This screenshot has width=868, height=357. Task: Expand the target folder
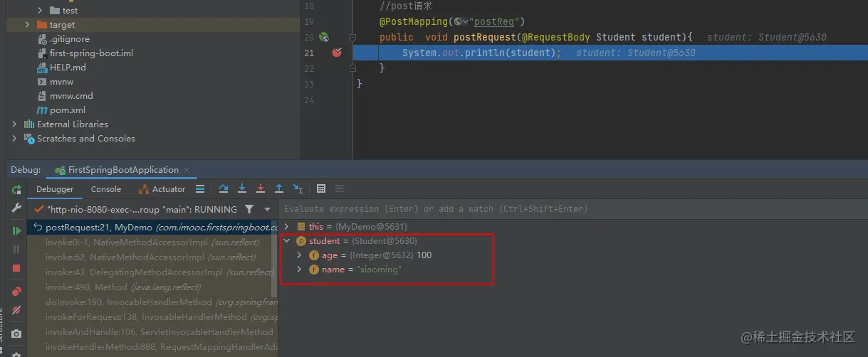click(27, 25)
